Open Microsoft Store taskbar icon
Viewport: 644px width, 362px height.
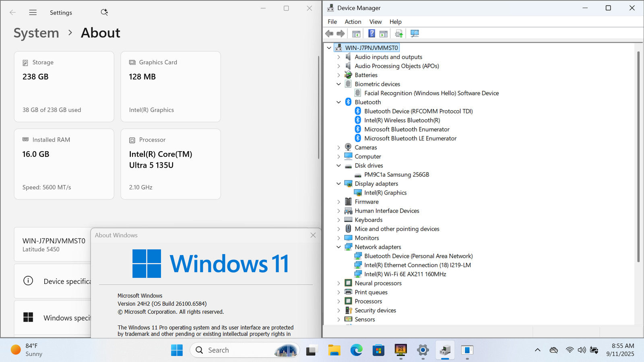click(x=378, y=350)
